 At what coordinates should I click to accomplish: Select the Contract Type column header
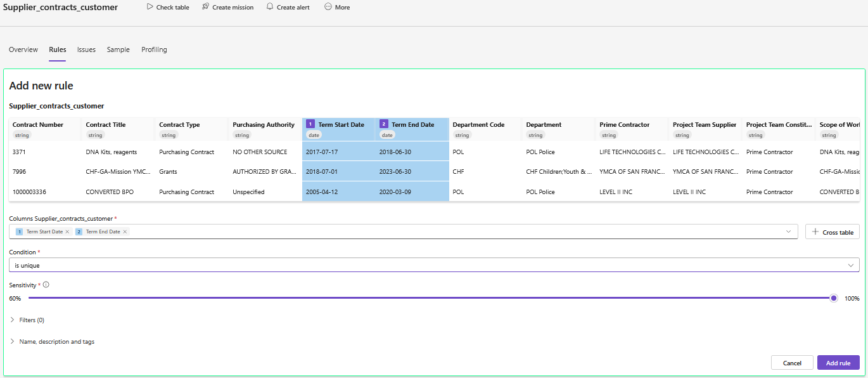coord(179,125)
